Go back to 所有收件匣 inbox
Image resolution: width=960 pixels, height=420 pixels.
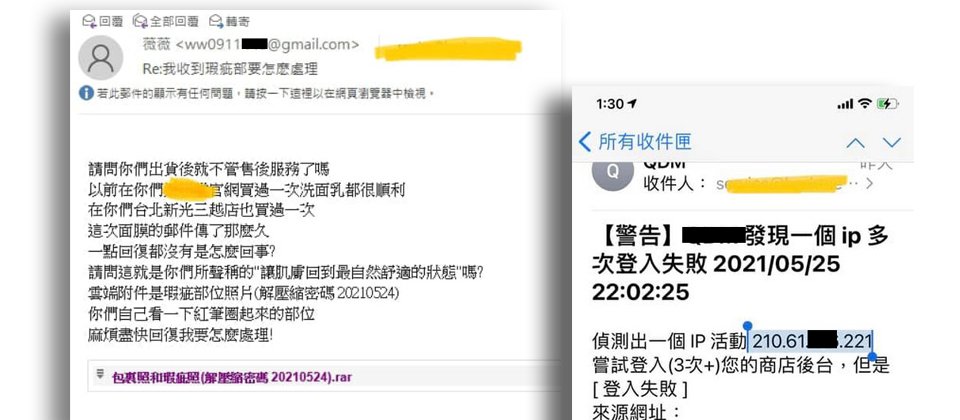coord(634,142)
